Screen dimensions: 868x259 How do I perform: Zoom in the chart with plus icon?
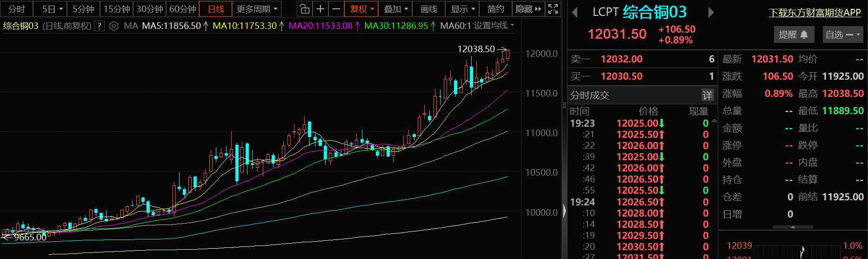[320, 9]
